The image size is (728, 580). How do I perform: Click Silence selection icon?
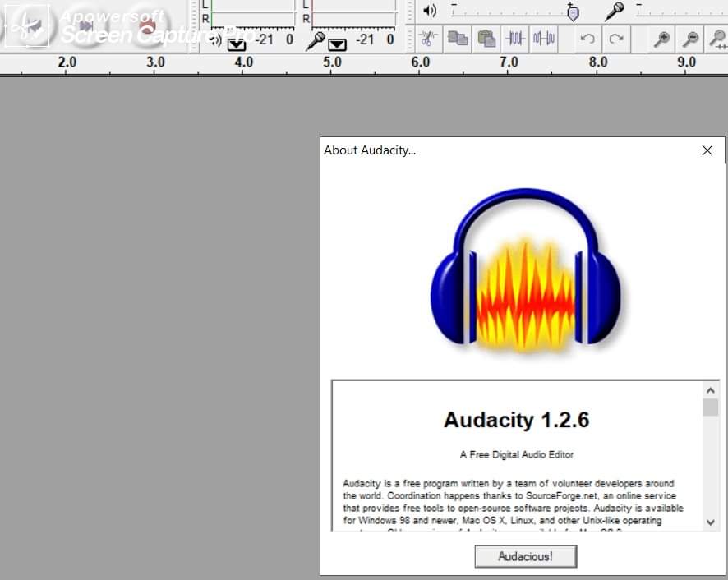pyautogui.click(x=544, y=39)
